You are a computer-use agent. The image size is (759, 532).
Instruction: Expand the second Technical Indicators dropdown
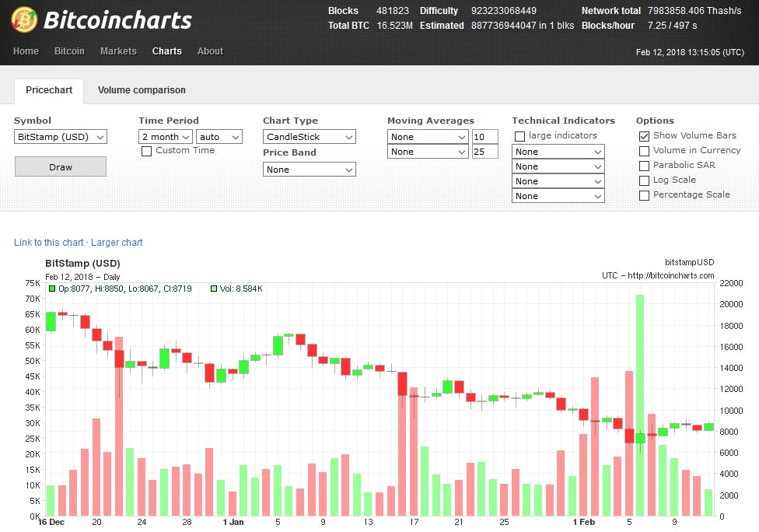558,166
